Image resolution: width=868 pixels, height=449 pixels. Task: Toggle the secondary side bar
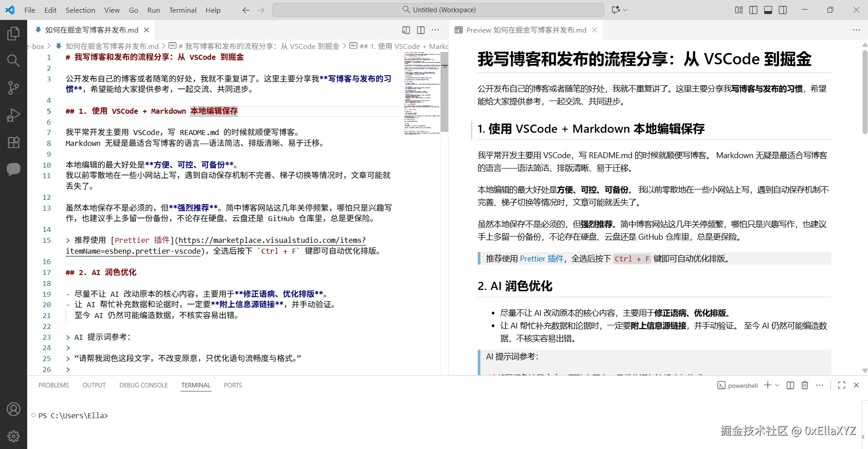pos(783,10)
